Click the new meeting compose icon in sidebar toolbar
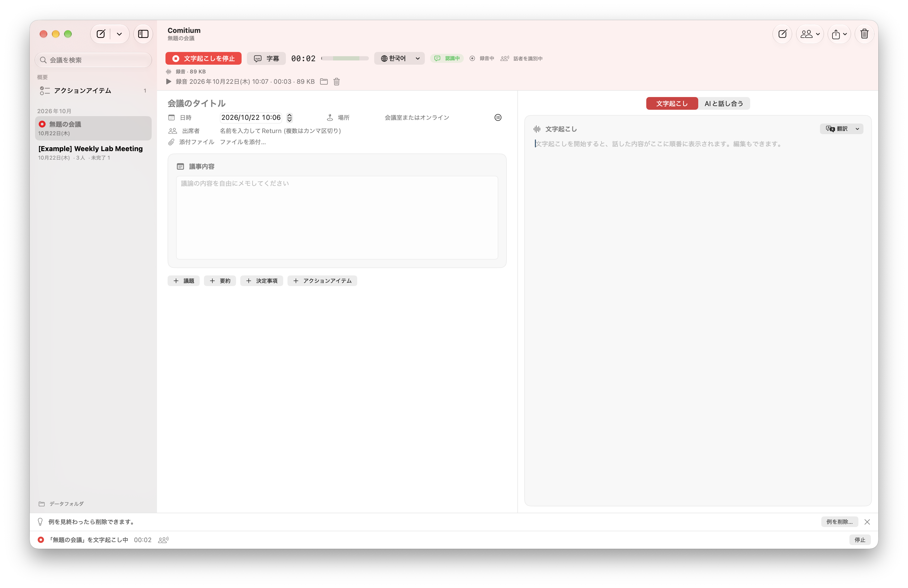The image size is (908, 588). [x=101, y=34]
